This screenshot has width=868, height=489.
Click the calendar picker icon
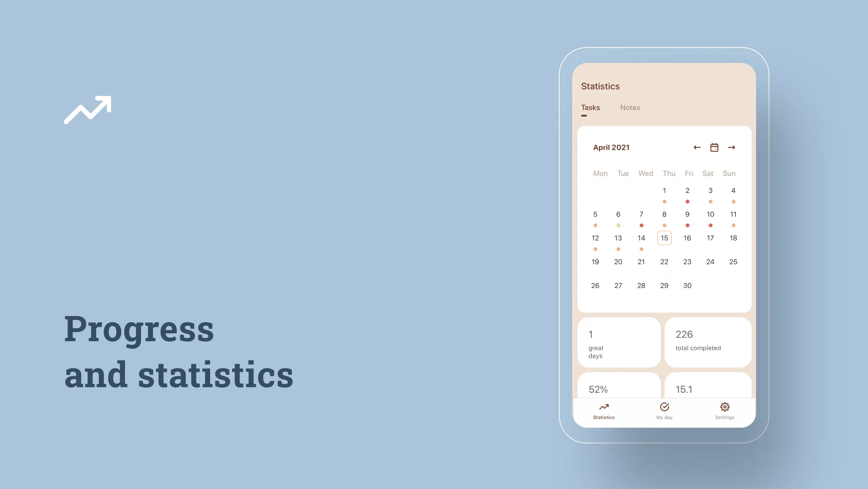tap(714, 147)
